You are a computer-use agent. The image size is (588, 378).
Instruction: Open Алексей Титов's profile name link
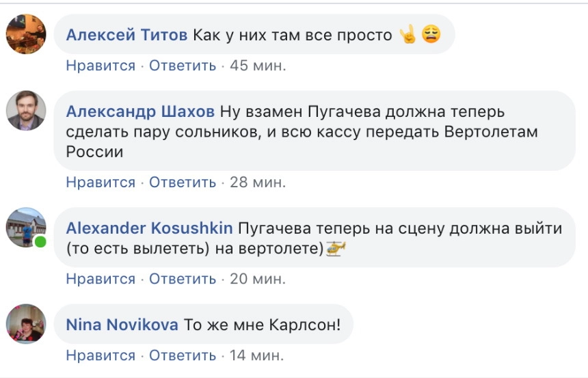tap(126, 35)
